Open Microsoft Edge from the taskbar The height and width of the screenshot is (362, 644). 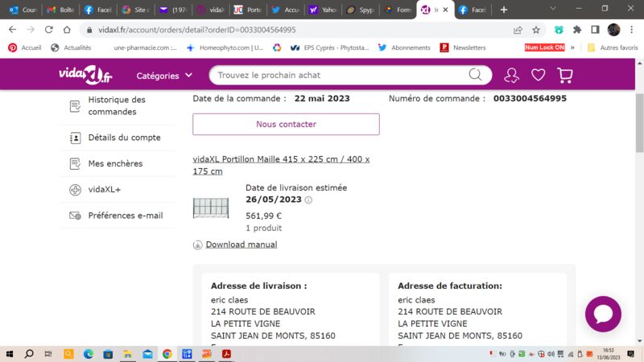point(89,354)
